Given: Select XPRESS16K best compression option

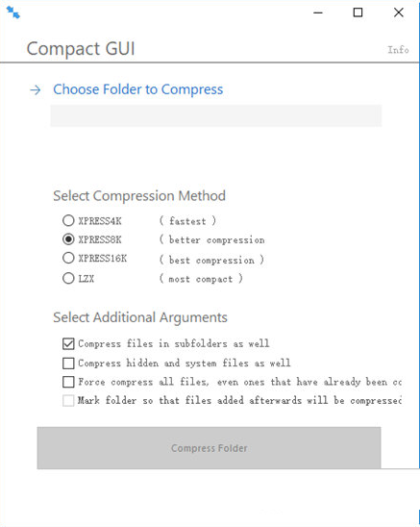Looking at the screenshot, I should [x=68, y=258].
